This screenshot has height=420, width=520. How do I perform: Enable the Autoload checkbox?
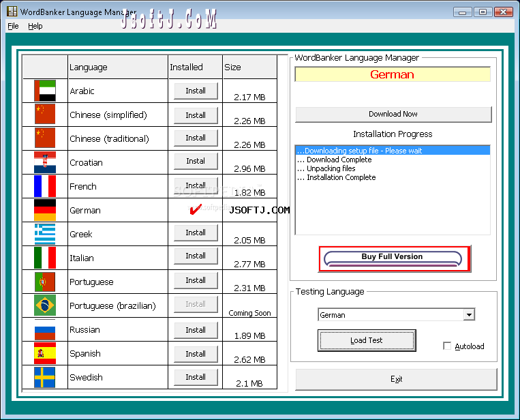tap(447, 346)
